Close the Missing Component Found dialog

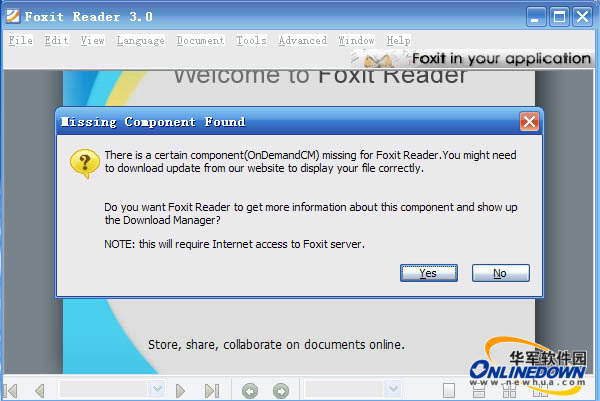(529, 122)
